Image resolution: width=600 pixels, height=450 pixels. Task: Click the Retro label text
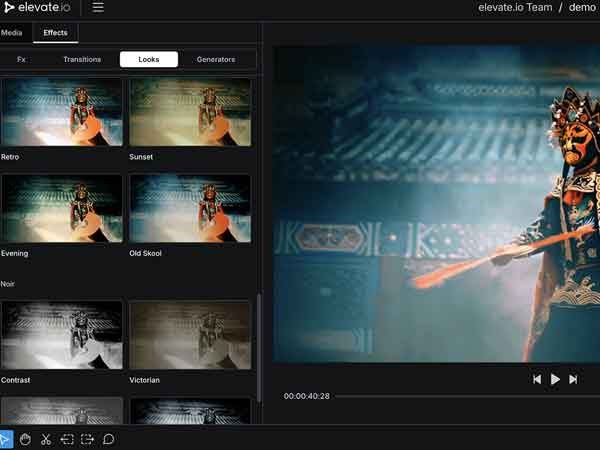[x=10, y=157]
